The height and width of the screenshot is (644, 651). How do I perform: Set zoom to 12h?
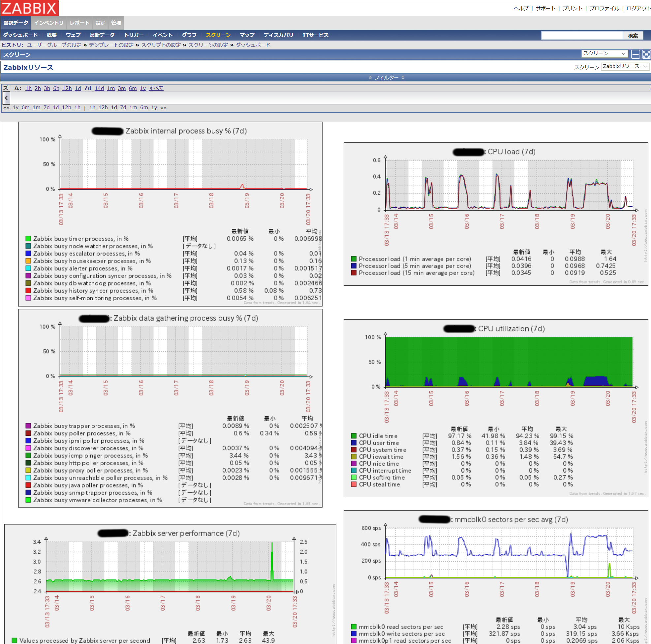[x=67, y=88]
